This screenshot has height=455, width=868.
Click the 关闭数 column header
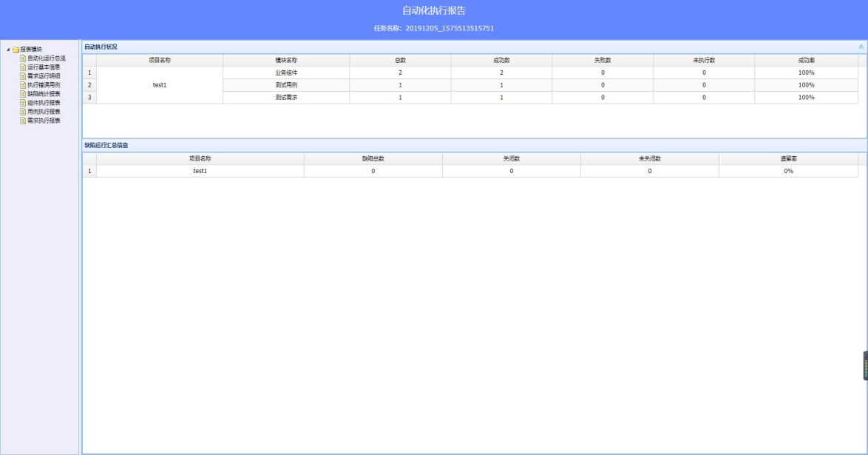tap(512, 158)
